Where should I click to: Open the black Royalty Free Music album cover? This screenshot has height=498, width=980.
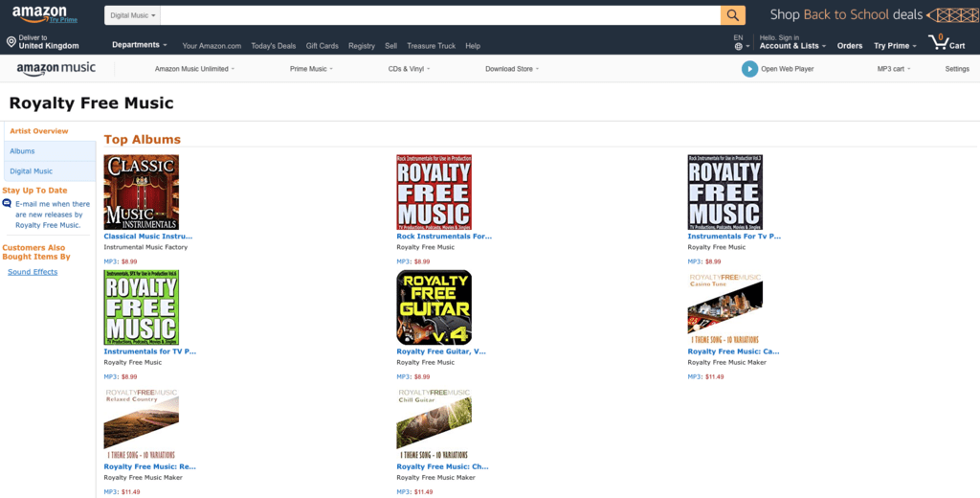point(725,192)
